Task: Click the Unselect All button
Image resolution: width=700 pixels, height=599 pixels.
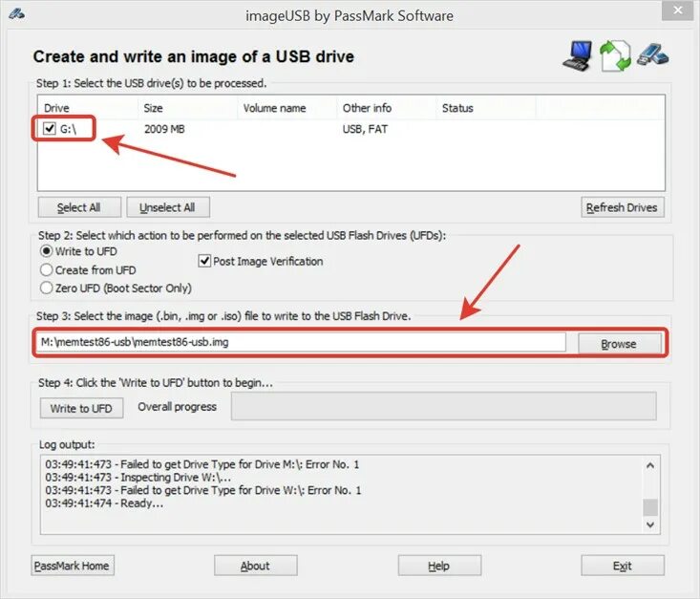Action: coord(168,207)
